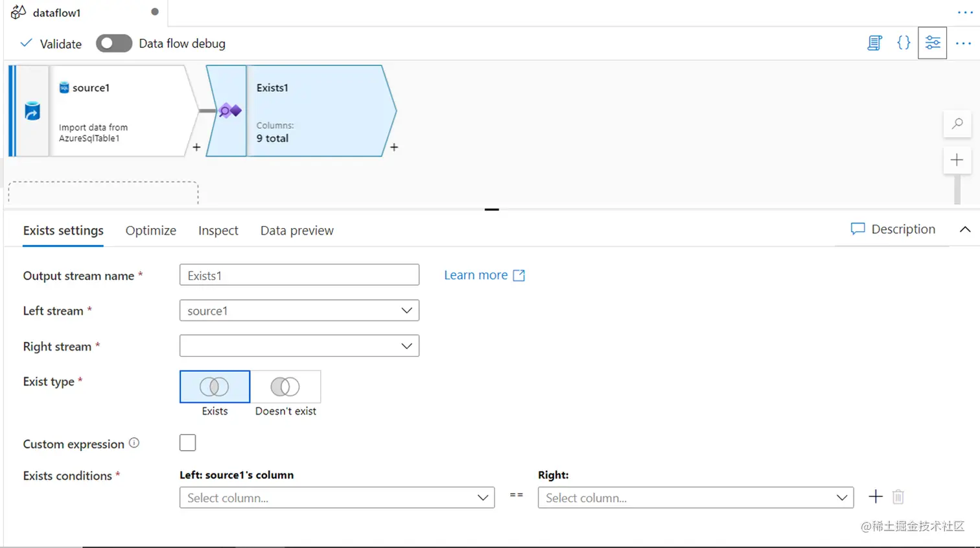The image size is (980, 548).
Task: Enable the Custom expression checkbox
Action: point(187,443)
